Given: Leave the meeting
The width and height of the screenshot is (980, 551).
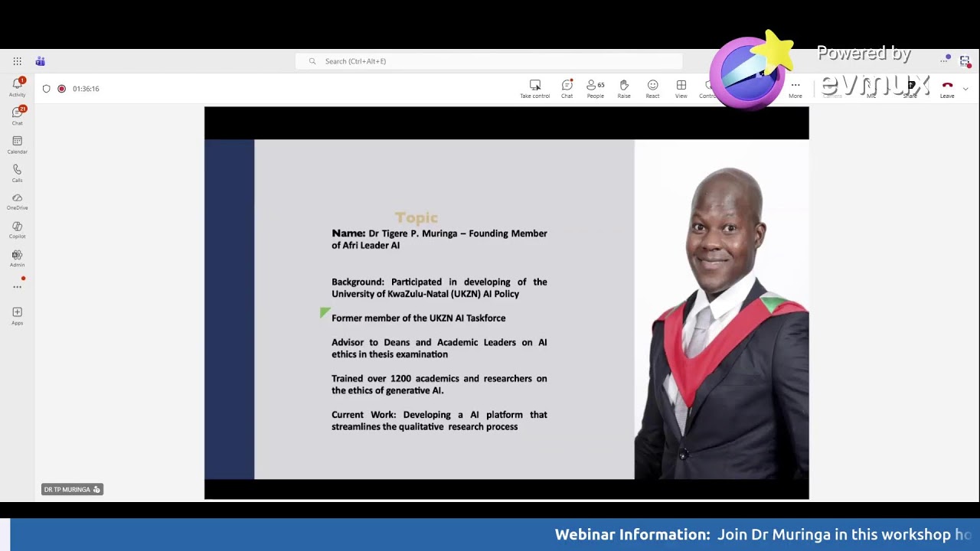Looking at the screenshot, I should click(x=947, y=89).
